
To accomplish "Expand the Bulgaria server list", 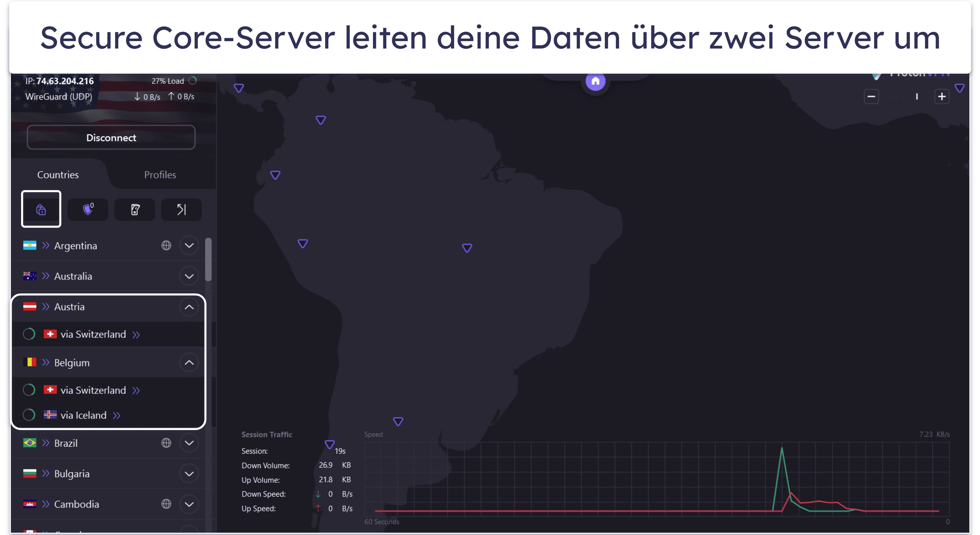I will tap(189, 474).
